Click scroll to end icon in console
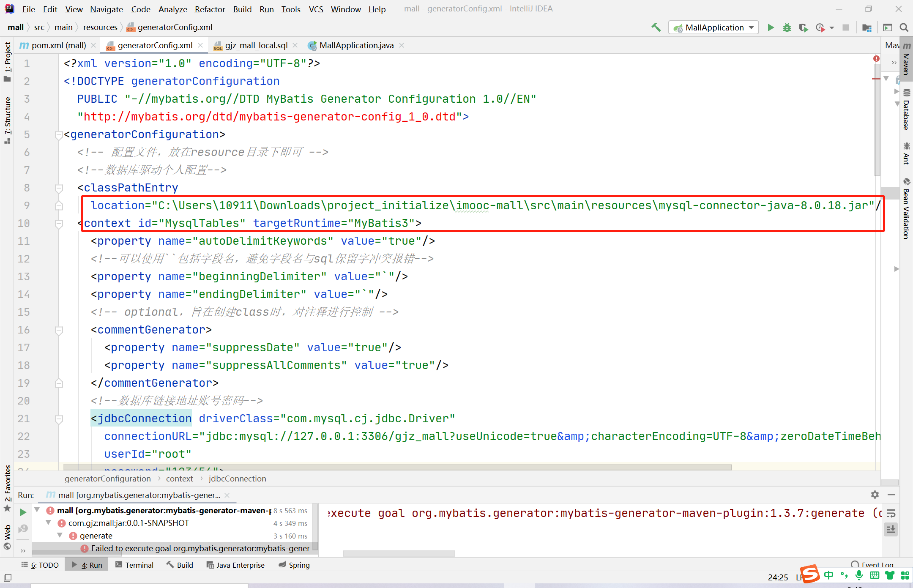The width and height of the screenshot is (913, 588). click(x=891, y=529)
